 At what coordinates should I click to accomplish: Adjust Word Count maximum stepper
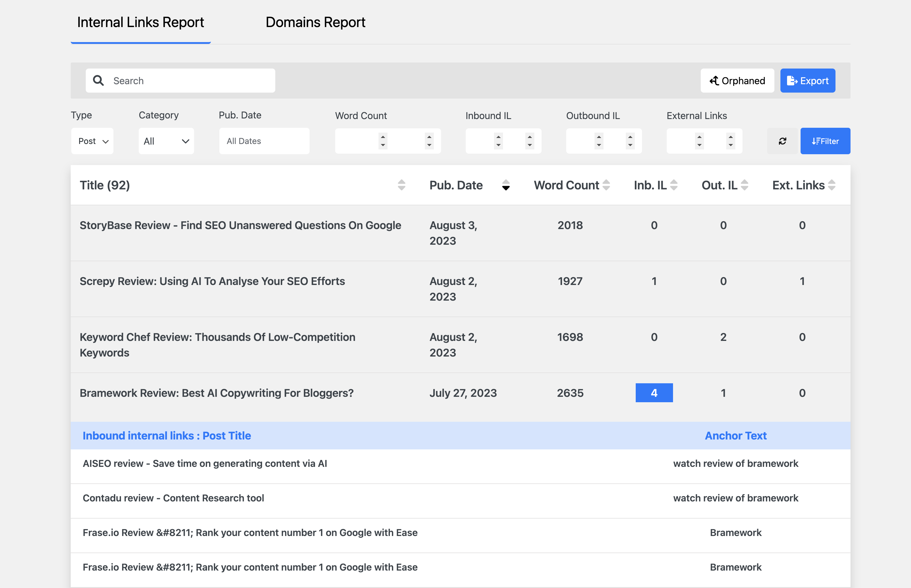pyautogui.click(x=429, y=141)
